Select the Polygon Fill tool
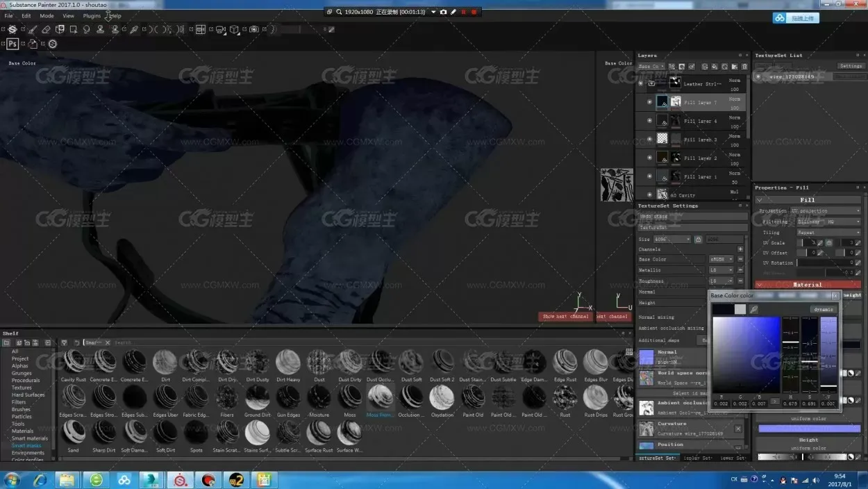 pyautogui.click(x=73, y=30)
